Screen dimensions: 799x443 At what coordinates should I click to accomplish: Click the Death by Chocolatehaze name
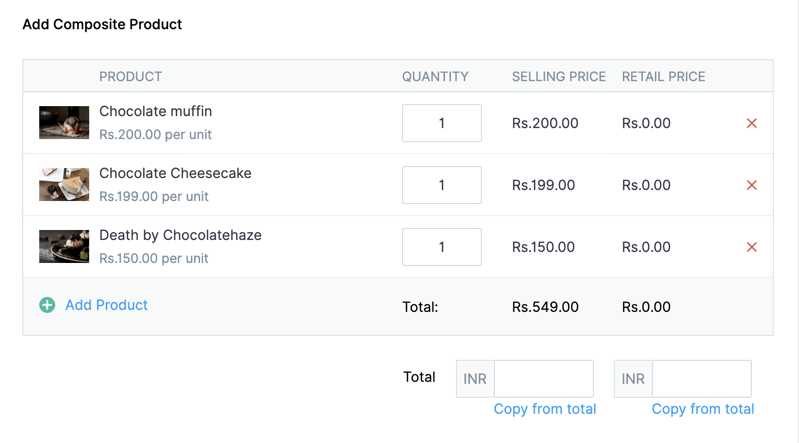tap(180, 235)
